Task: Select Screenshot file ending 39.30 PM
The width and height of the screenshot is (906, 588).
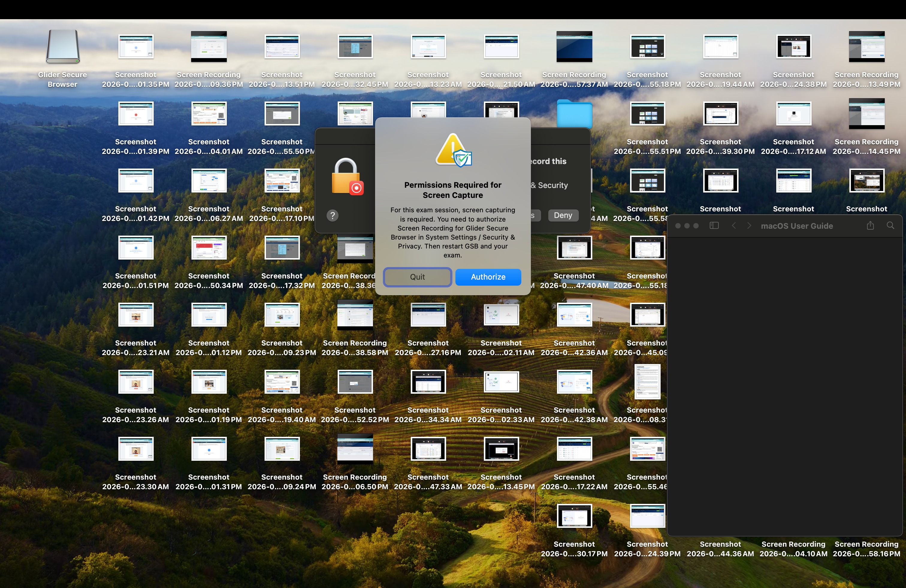Action: click(721, 113)
